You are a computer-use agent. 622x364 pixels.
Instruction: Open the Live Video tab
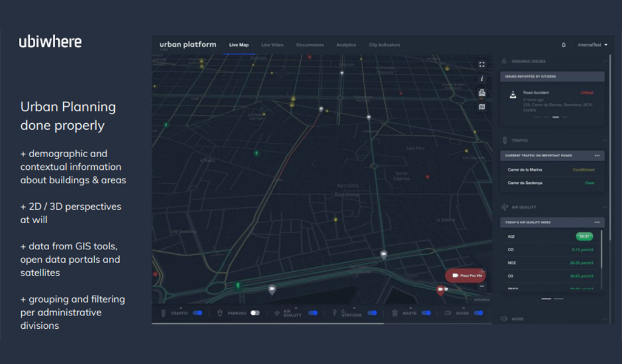click(x=272, y=45)
